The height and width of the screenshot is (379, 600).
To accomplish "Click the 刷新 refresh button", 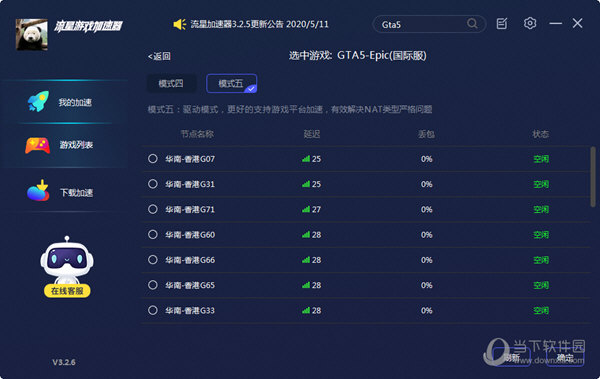I will 512,358.
